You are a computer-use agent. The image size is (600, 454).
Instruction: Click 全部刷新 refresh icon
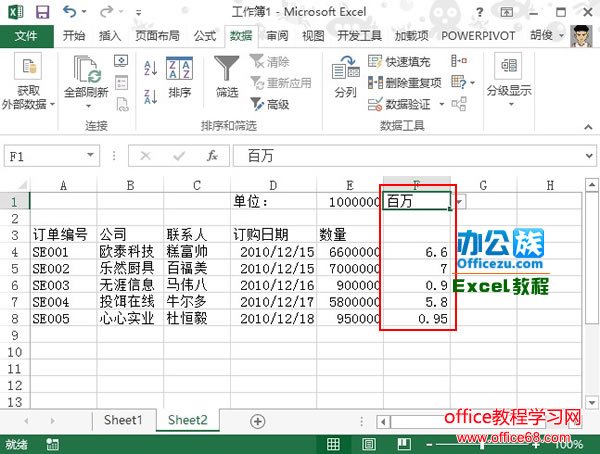(87, 70)
